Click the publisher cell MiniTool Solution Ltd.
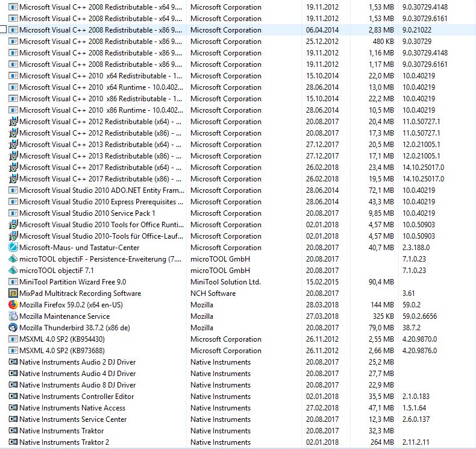Viewport: 476px width, 449px height. click(225, 281)
